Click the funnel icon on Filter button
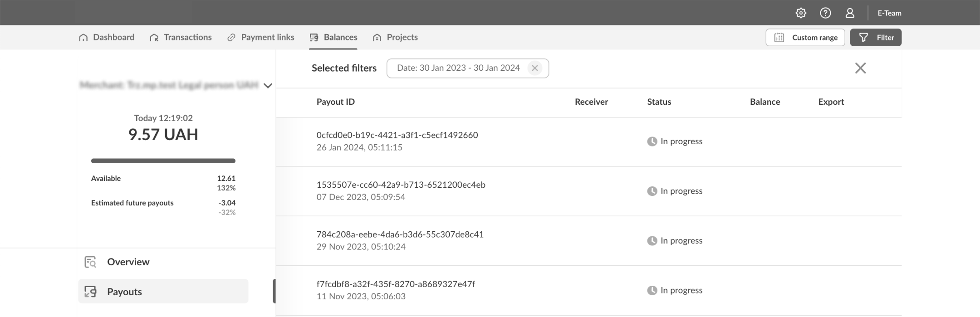Image resolution: width=980 pixels, height=317 pixels. pyautogui.click(x=863, y=38)
